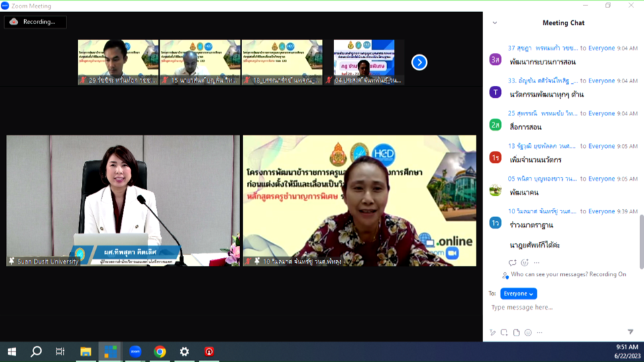Click sender name 25 in chat
Screen dimensions: 644x362
point(543,113)
